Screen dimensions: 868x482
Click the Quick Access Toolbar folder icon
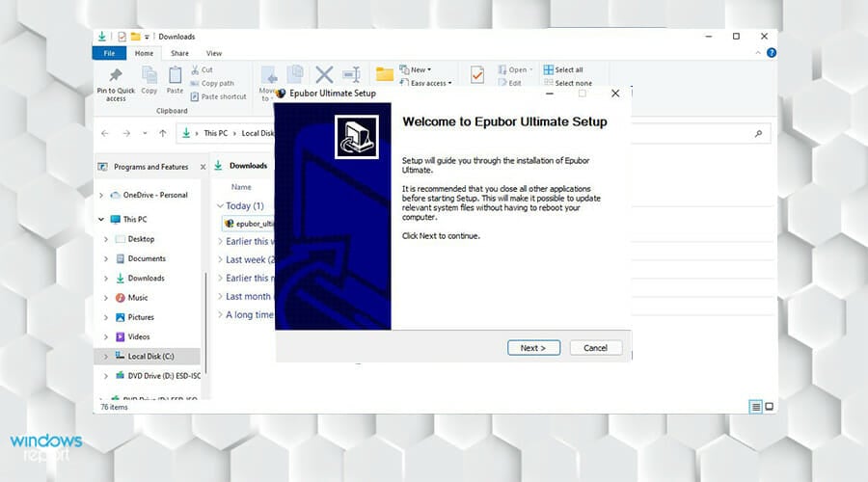click(x=135, y=37)
